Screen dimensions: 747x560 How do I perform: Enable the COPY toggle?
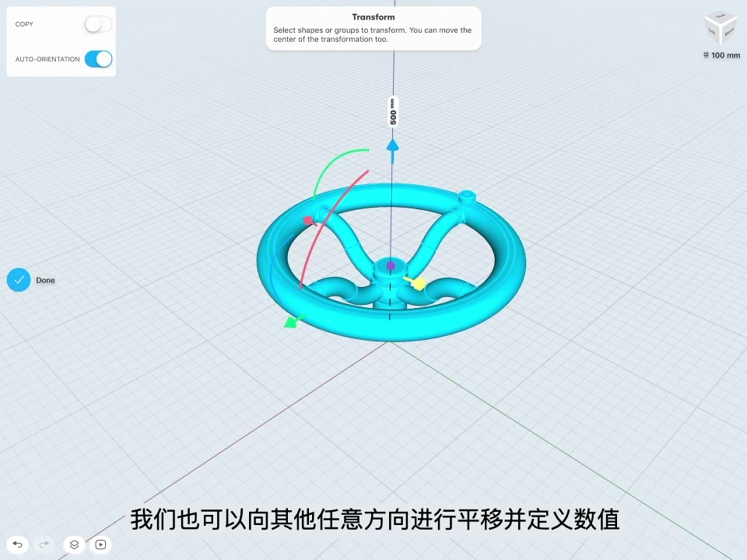[x=97, y=24]
